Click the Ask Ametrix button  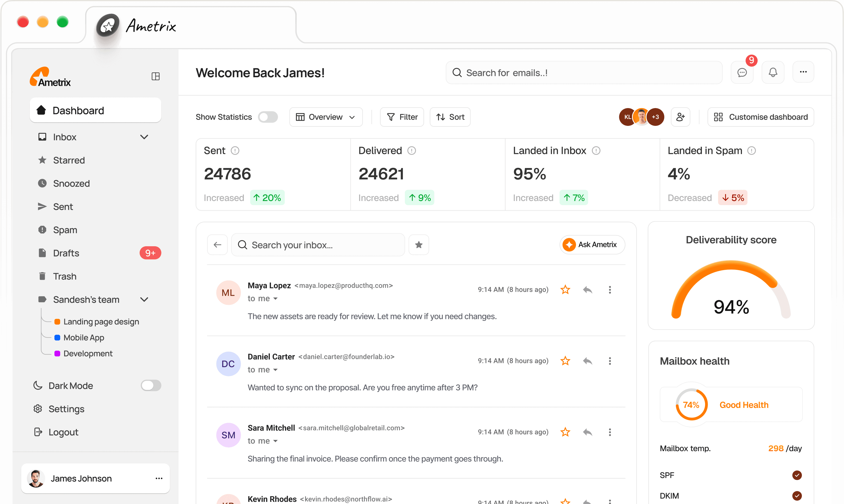coord(591,244)
